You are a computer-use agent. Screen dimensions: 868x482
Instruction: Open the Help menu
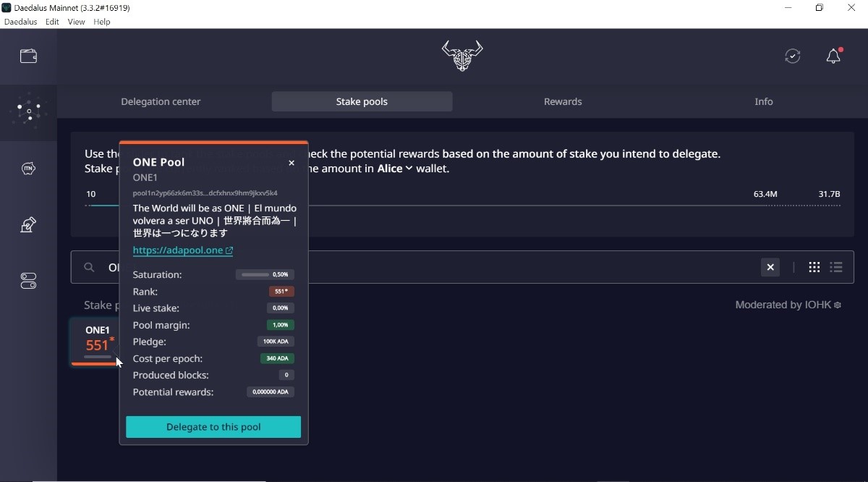pyautogui.click(x=102, y=22)
